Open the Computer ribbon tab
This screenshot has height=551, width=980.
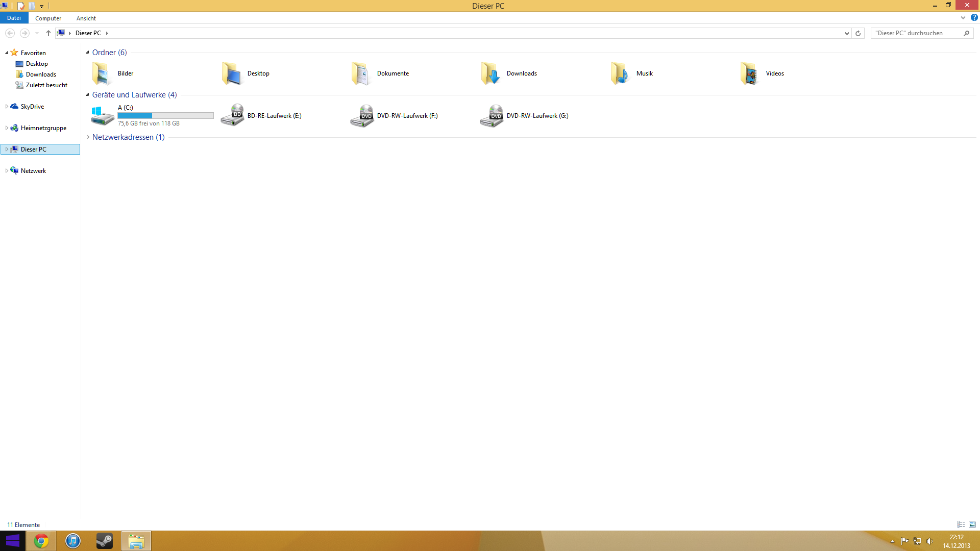click(x=48, y=18)
